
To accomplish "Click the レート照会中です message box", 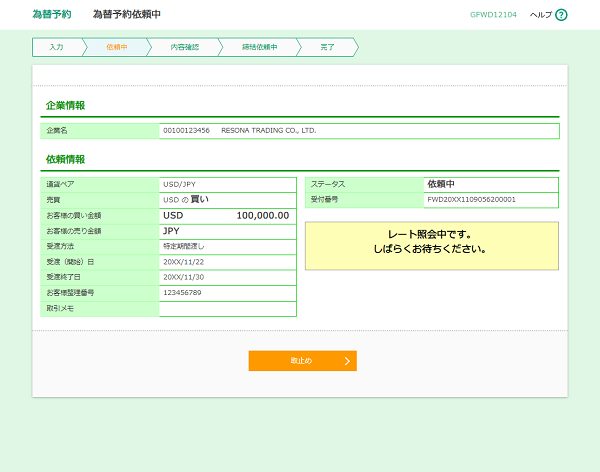I will 432,246.
